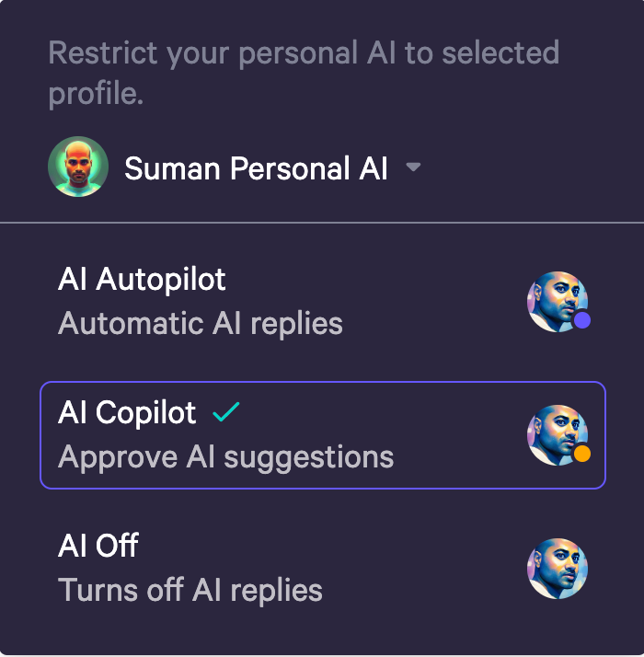The image size is (644, 657).
Task: Choose Approve AI suggestions option
Action: pos(225,457)
